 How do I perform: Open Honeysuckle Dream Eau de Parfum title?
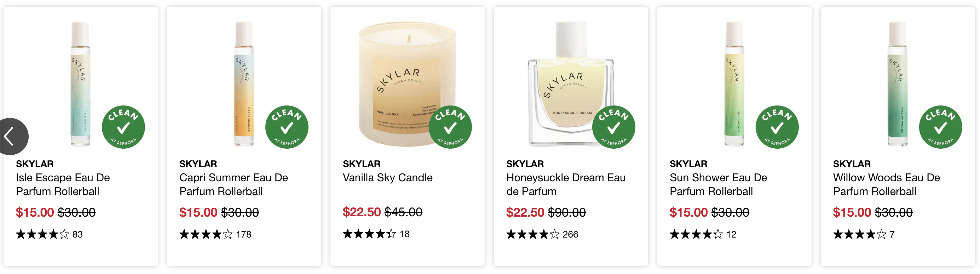click(566, 184)
